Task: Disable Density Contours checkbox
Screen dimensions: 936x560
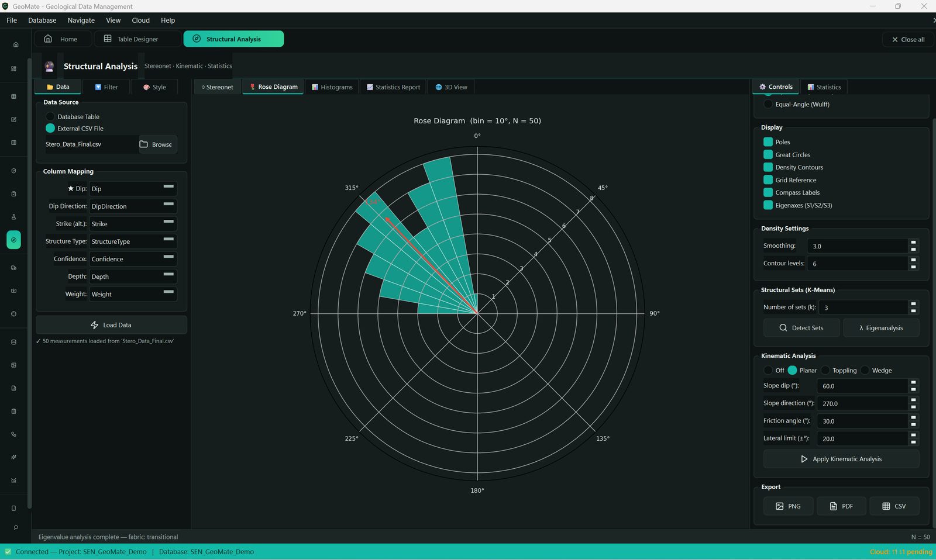Action: tap(768, 167)
